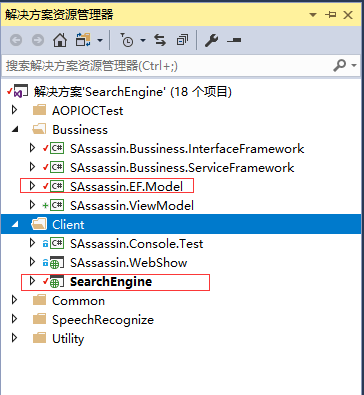Click web project icon of SAssassin.WebShow
This screenshot has width=364, height=395.
[57, 263]
